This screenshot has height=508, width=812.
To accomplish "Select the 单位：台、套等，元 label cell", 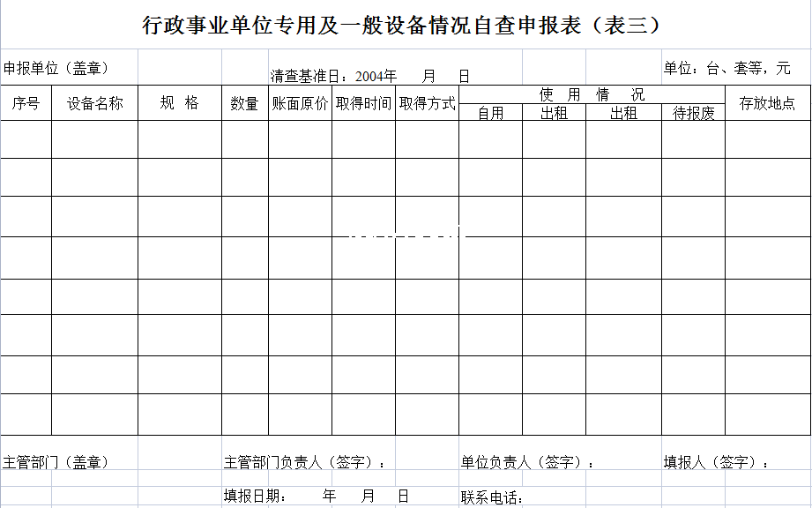I will pos(727,68).
